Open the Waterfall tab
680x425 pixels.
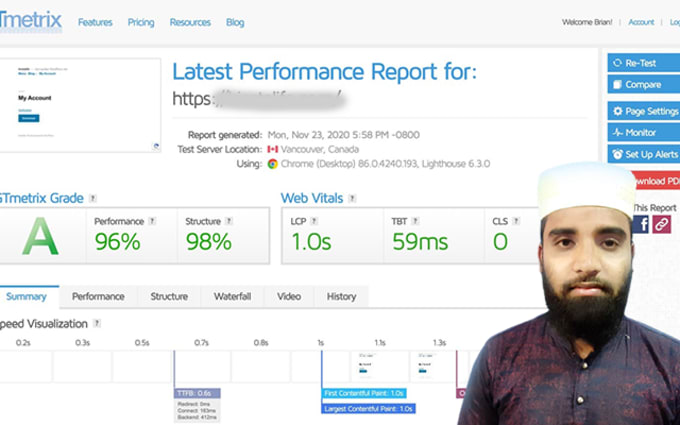click(x=232, y=297)
